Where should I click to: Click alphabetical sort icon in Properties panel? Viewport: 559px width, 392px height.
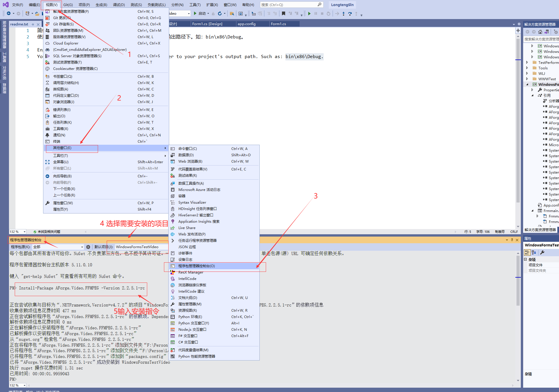(534, 252)
